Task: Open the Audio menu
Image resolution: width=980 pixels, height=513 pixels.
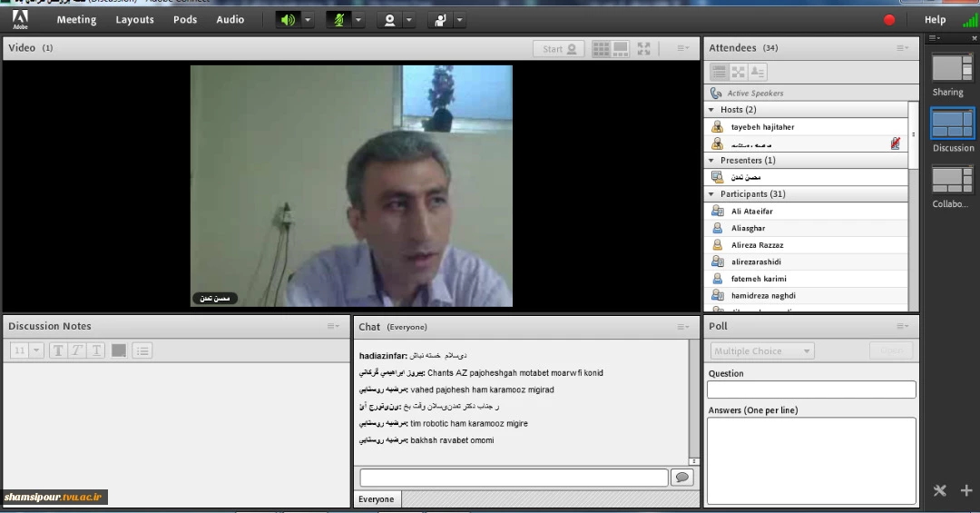Action: 230,19
